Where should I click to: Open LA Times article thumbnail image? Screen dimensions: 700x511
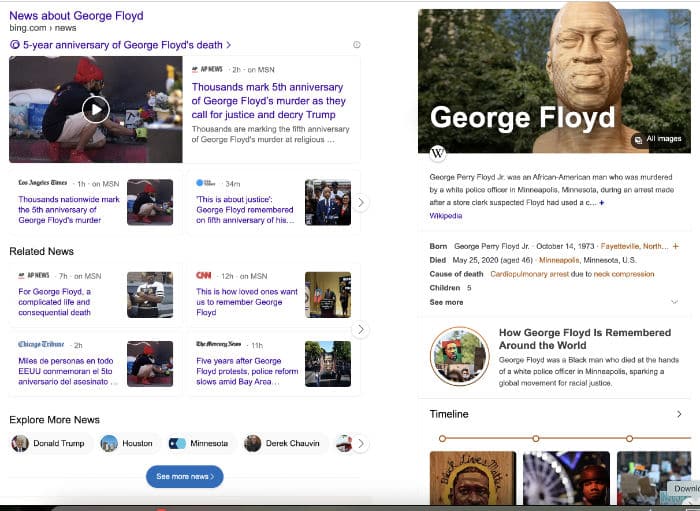pyautogui.click(x=150, y=202)
